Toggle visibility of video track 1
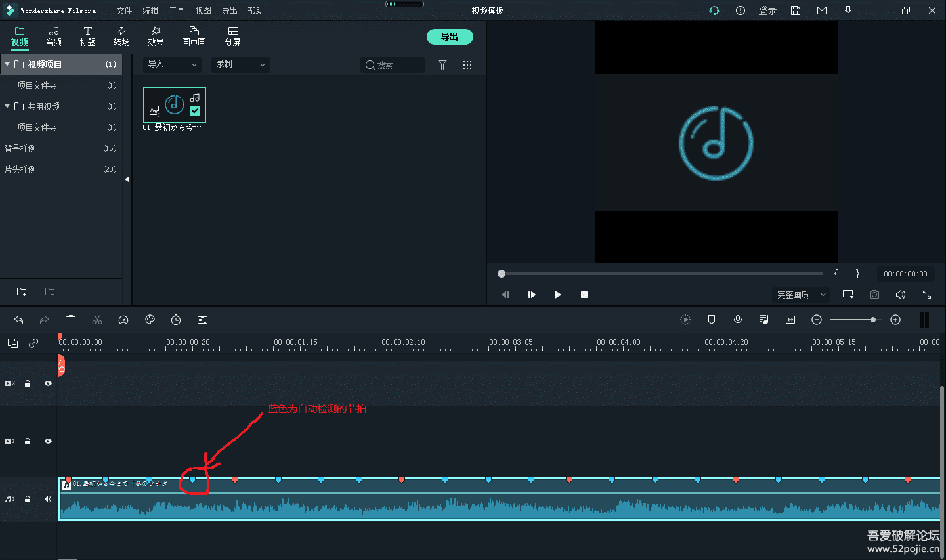Screen dimensions: 946x560 click(x=48, y=441)
